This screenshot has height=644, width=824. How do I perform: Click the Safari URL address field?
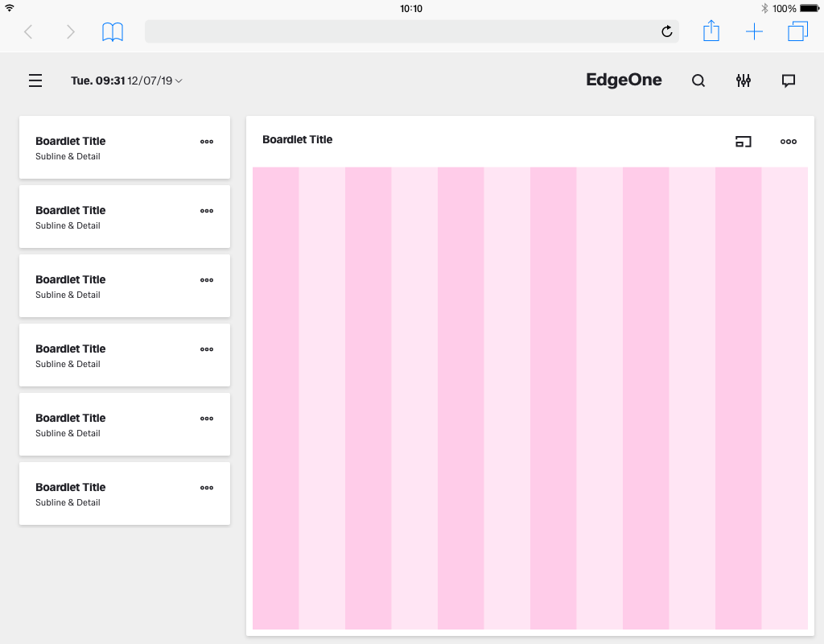point(402,32)
